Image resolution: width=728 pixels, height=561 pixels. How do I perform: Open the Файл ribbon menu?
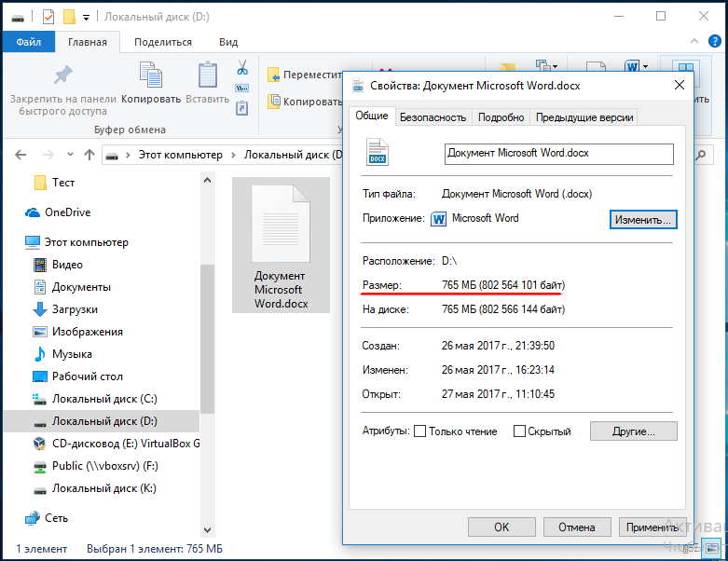coord(29,42)
